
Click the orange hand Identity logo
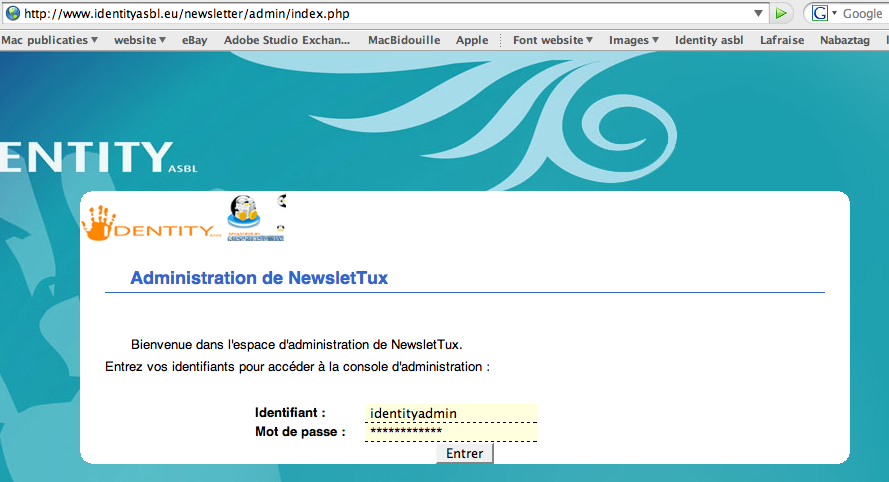click(x=151, y=223)
